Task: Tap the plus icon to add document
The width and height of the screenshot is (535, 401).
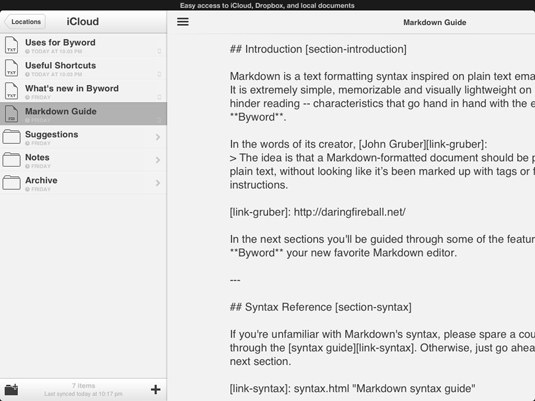Action: (156, 389)
